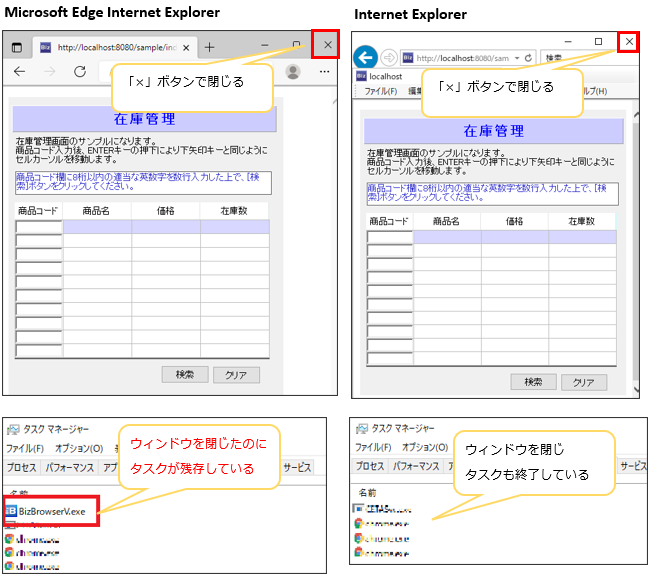Click first 商品コード input cell in Internet Explorer
Screen dimensions: 654x576
pos(390,237)
